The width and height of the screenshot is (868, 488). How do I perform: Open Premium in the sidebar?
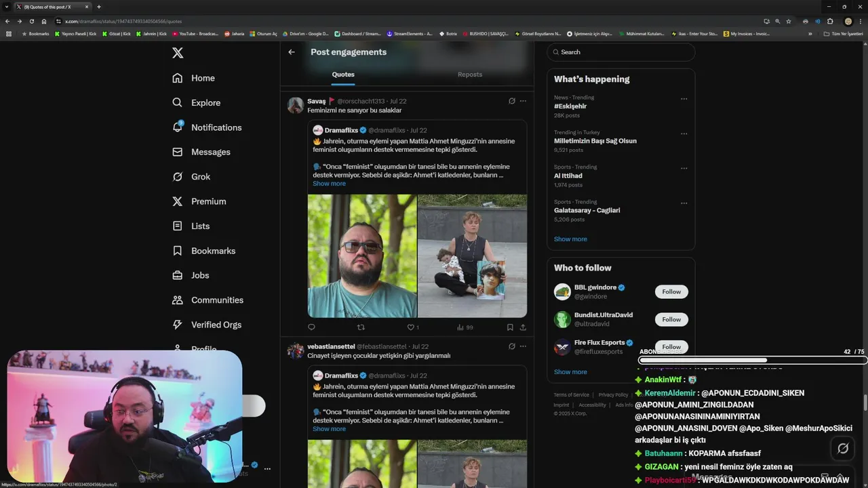point(199,201)
